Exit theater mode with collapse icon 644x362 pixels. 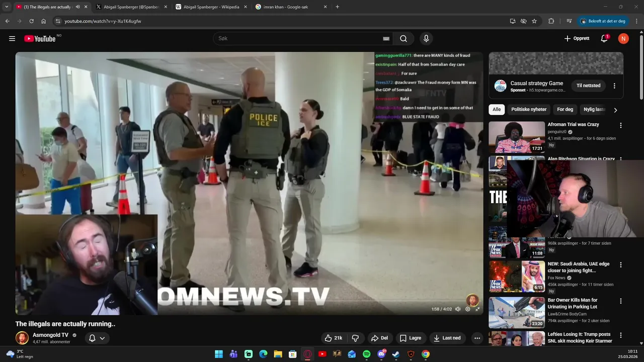(x=477, y=309)
